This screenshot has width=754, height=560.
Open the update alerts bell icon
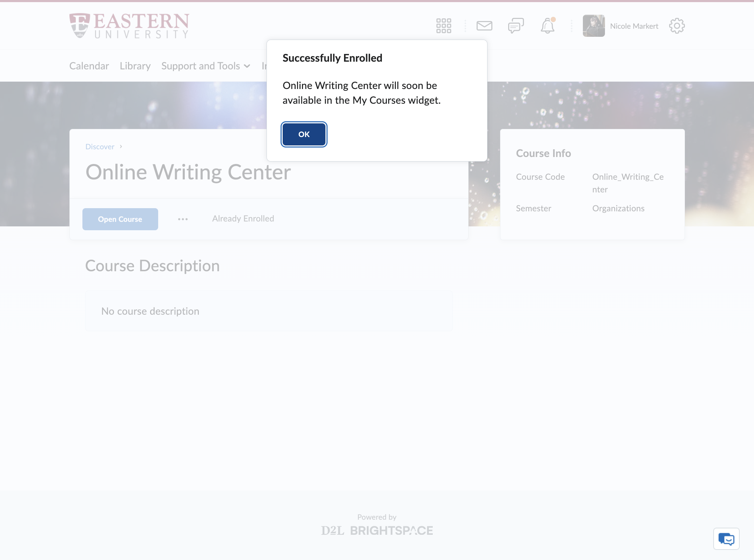547,26
